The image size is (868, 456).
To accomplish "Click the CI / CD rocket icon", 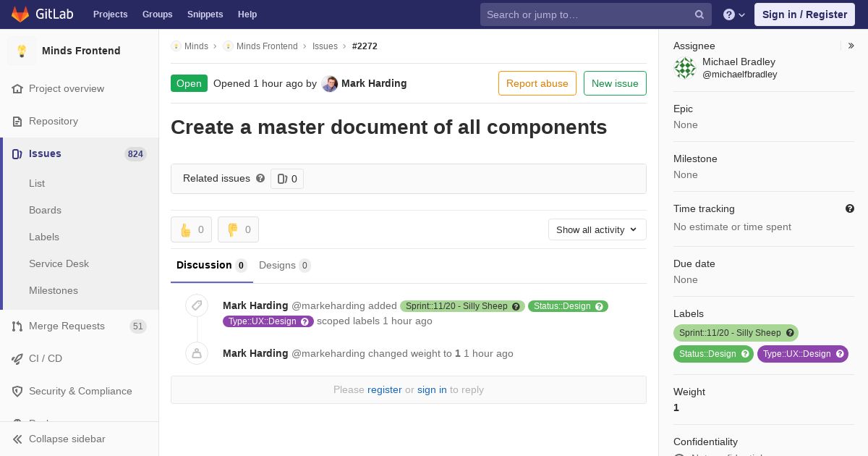I will tap(17, 358).
